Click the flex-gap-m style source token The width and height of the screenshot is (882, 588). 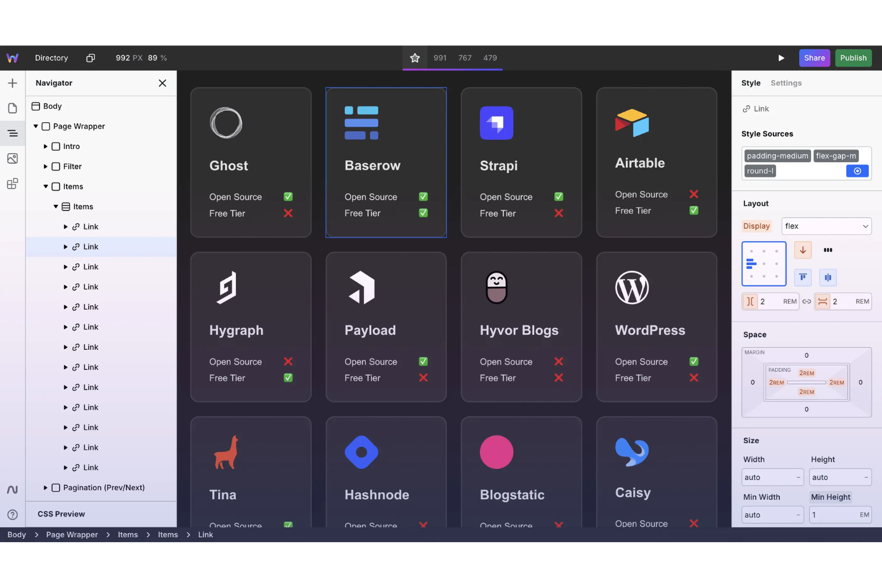pyautogui.click(x=836, y=156)
